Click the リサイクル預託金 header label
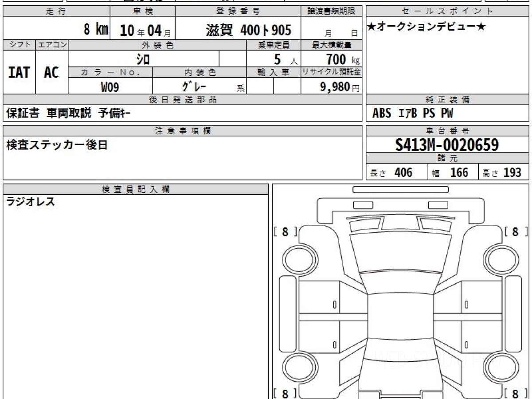 pos(332,72)
